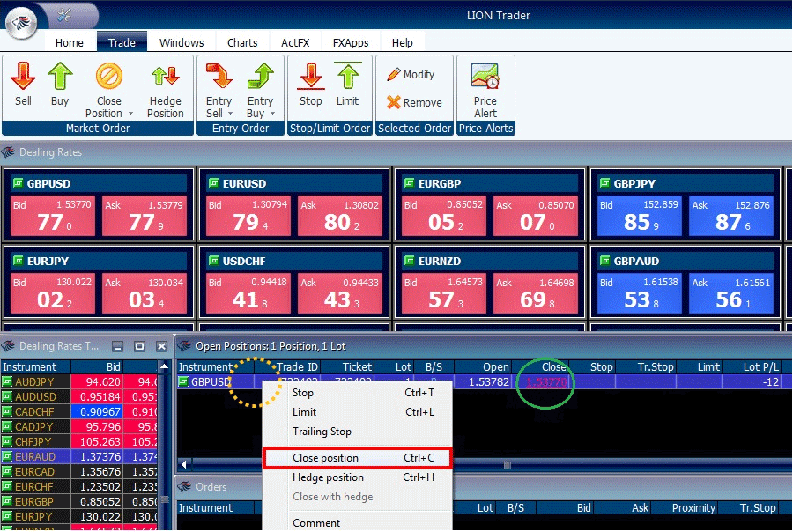793x532 pixels.
Task: Expand the Entry Buy dropdown arrow
Action: pos(272,114)
